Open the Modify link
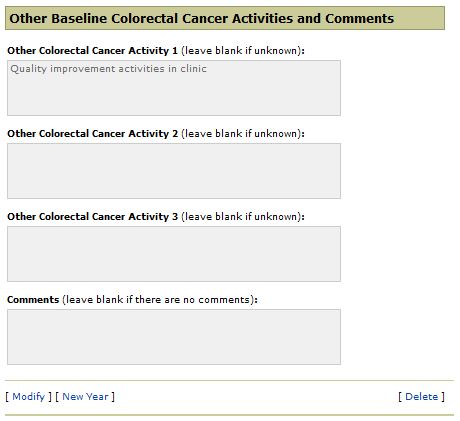 tap(28, 397)
